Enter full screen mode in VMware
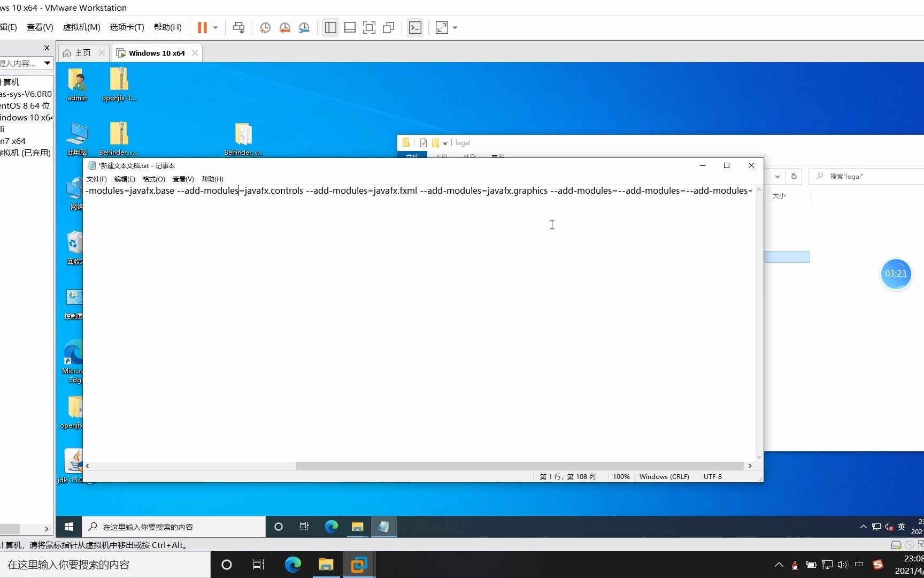The image size is (924, 578). tap(369, 27)
